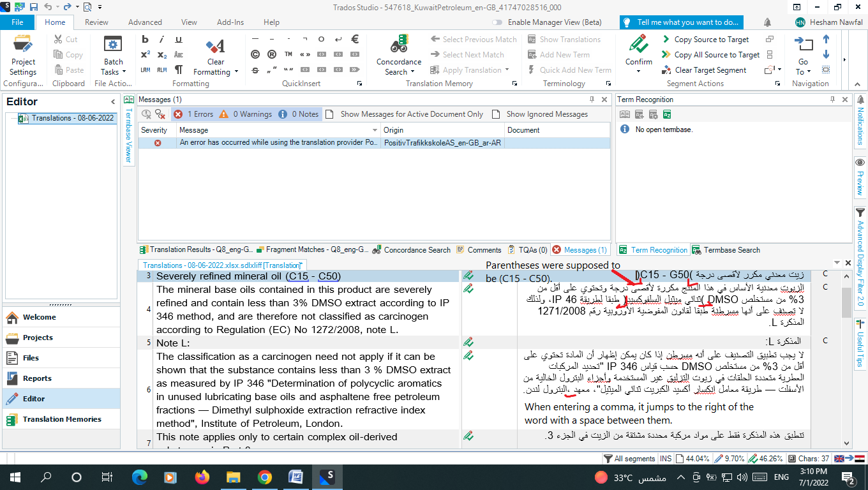Click the Confirm segment icon
Image resolution: width=868 pixels, height=490 pixels.
coord(639,45)
